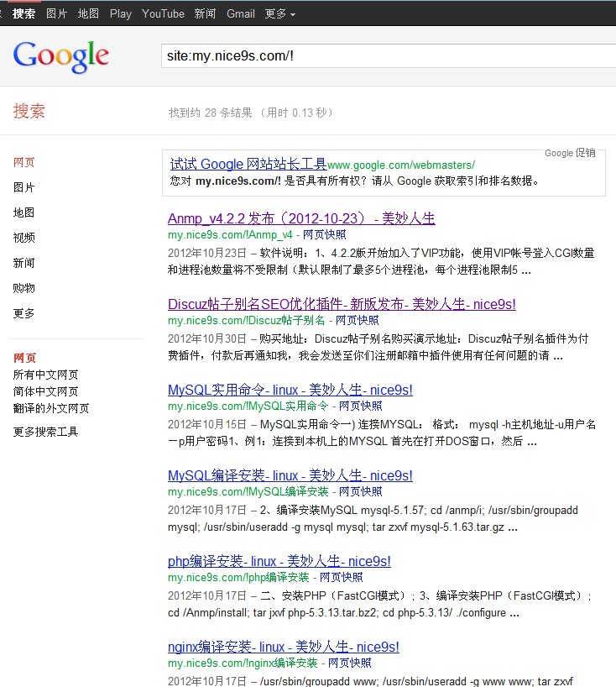Expand 更多 in the left sidebar
616x687 pixels.
[x=23, y=313]
